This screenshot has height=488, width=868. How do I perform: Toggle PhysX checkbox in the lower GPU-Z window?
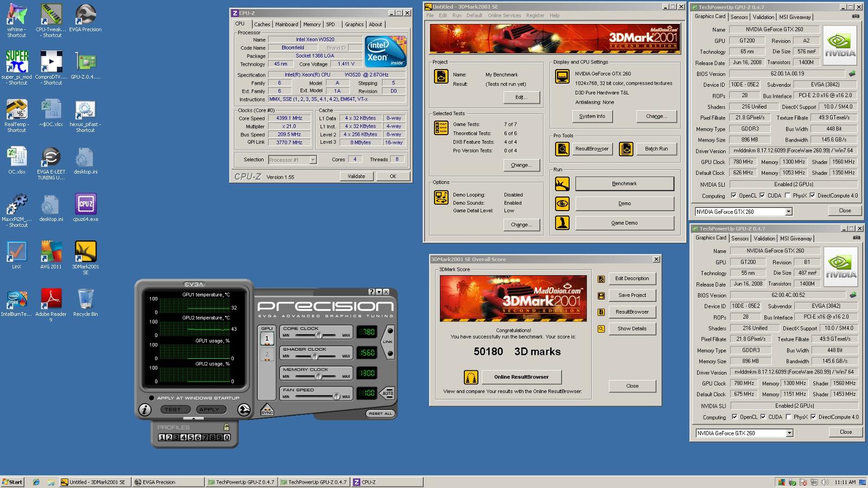click(x=788, y=417)
